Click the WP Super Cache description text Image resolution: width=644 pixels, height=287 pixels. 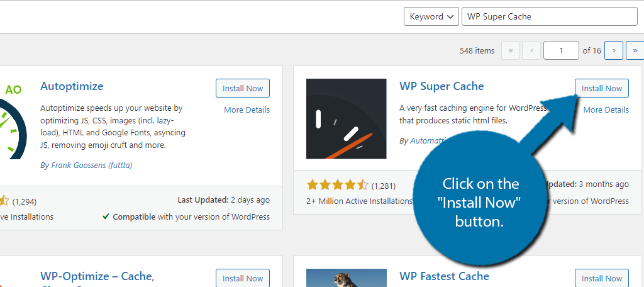point(473,115)
